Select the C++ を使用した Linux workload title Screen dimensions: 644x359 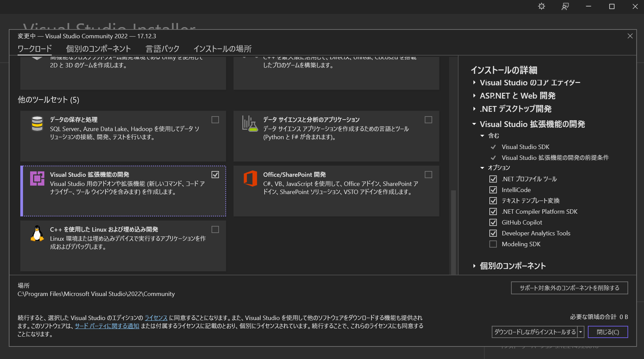pyautogui.click(x=104, y=230)
